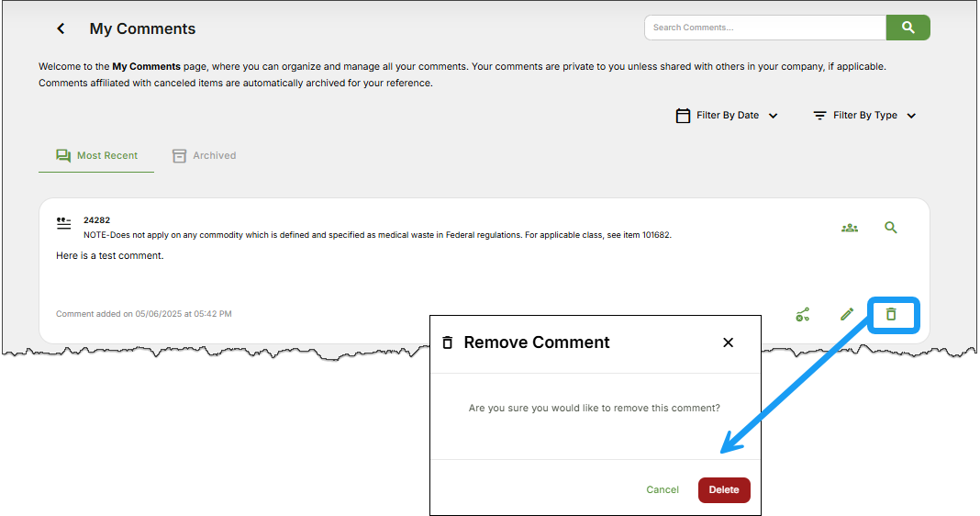Click the back arrow beside My Comments
This screenshot has height=516, width=980.
[61, 28]
